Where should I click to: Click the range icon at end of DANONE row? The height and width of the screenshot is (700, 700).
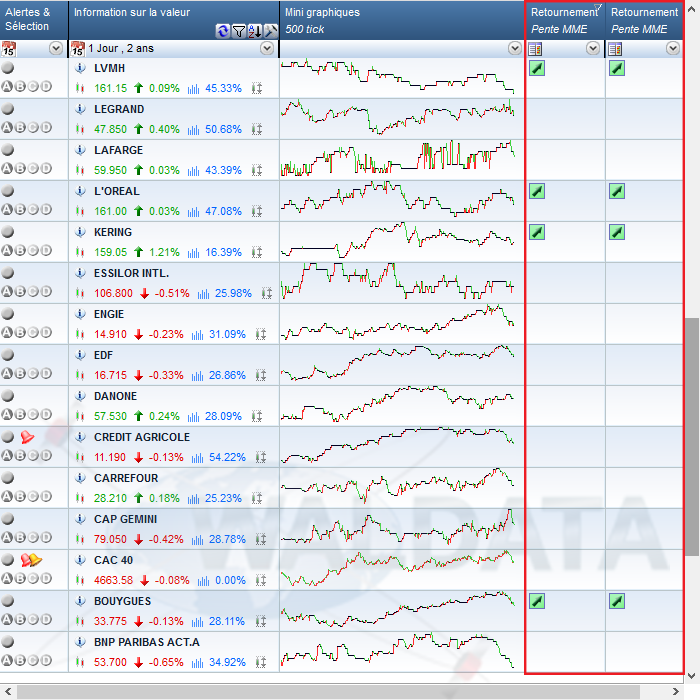pyautogui.click(x=257, y=416)
